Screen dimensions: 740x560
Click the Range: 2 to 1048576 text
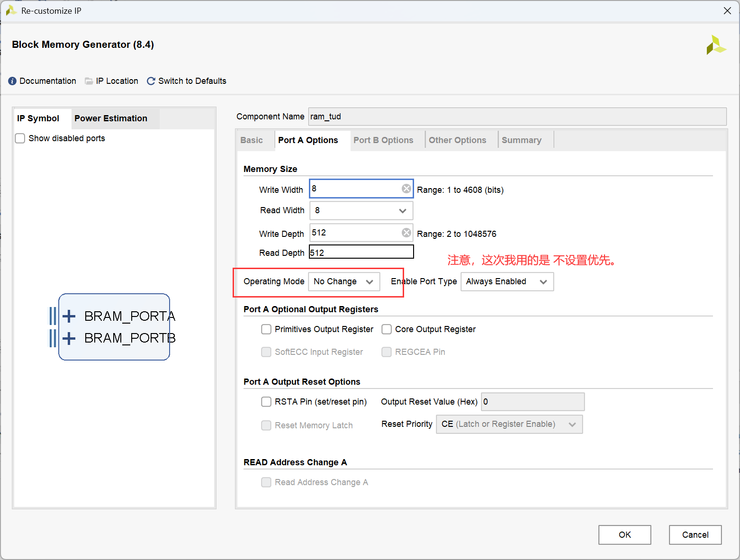(457, 234)
